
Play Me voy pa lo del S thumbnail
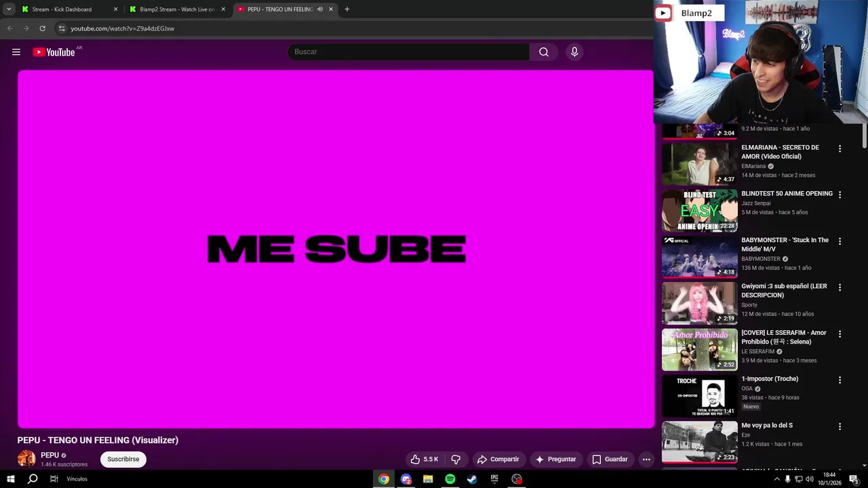(699, 442)
